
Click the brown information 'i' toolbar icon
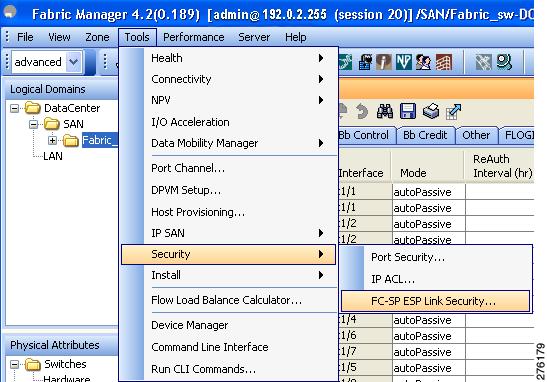384,62
